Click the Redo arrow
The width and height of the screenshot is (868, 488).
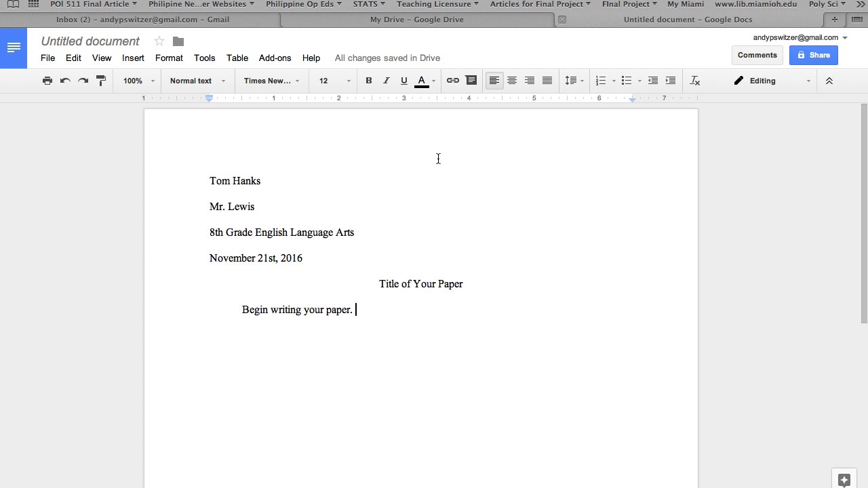point(83,81)
